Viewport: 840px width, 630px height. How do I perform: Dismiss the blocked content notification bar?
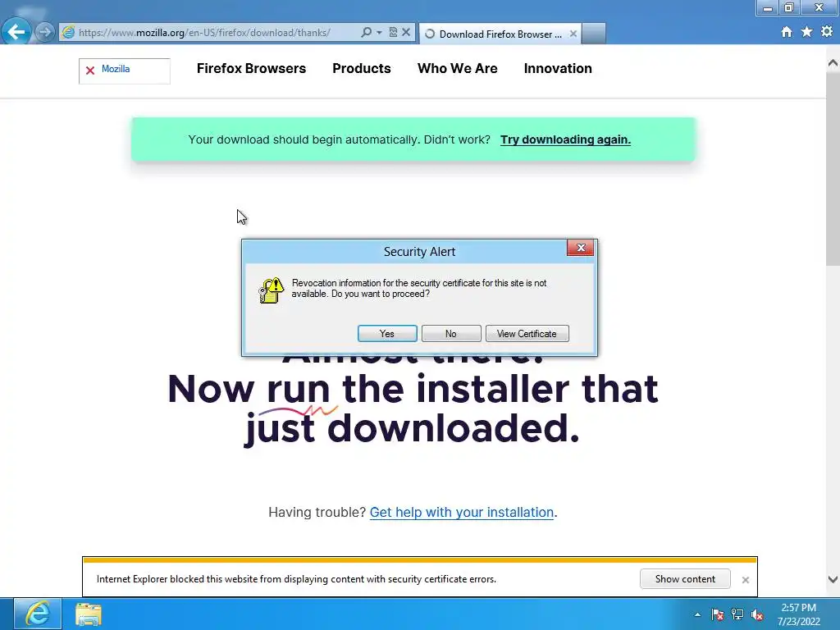click(745, 580)
